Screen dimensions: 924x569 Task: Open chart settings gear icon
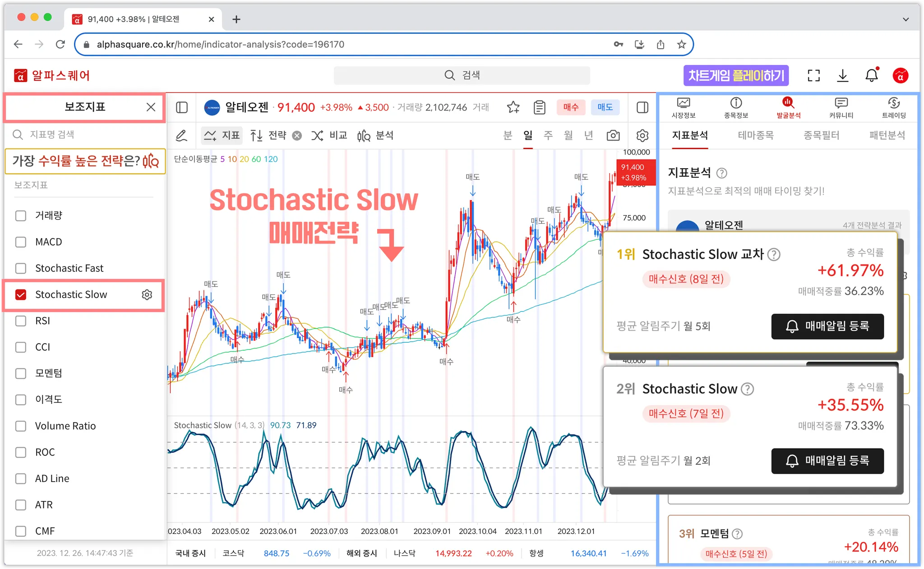pos(642,135)
